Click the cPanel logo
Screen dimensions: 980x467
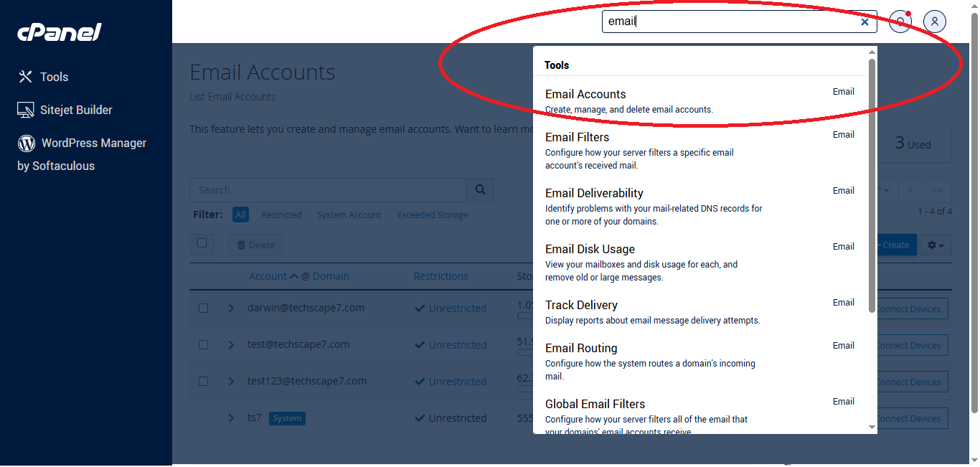(59, 32)
